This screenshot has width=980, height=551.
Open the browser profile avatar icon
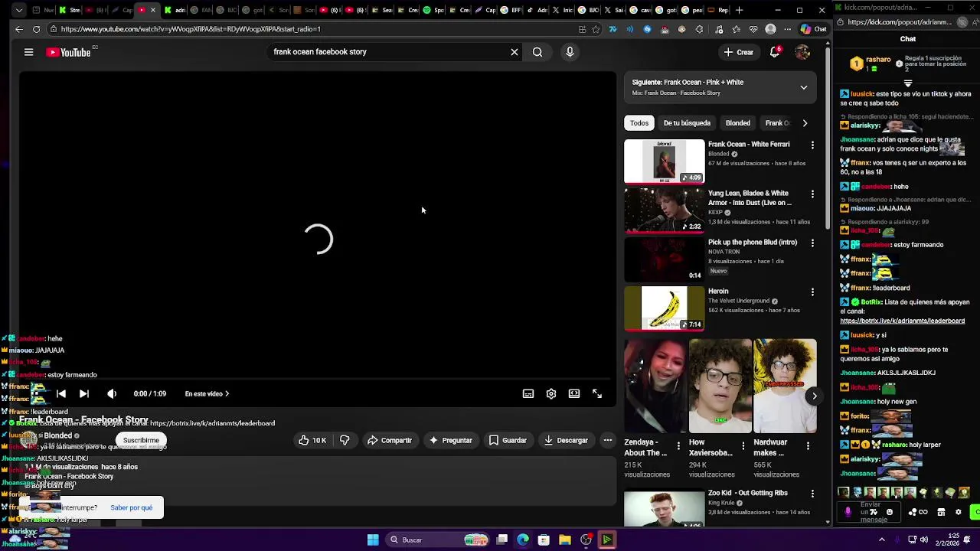(770, 29)
